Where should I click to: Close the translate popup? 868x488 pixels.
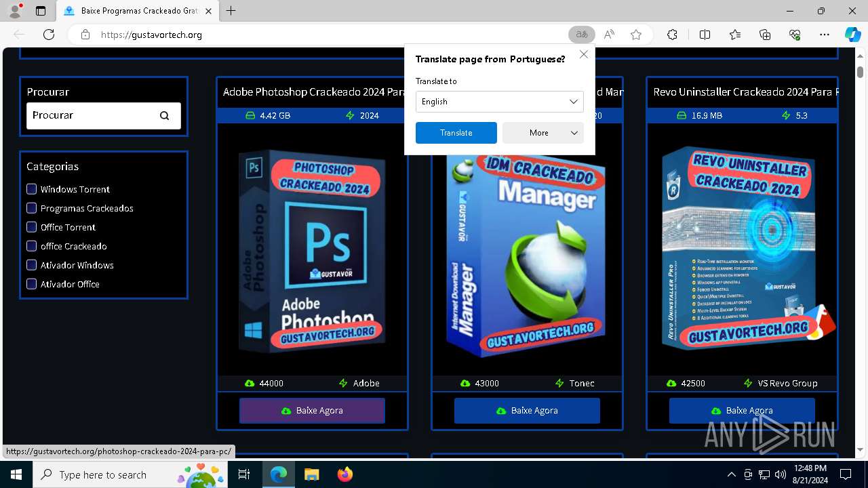pos(584,54)
